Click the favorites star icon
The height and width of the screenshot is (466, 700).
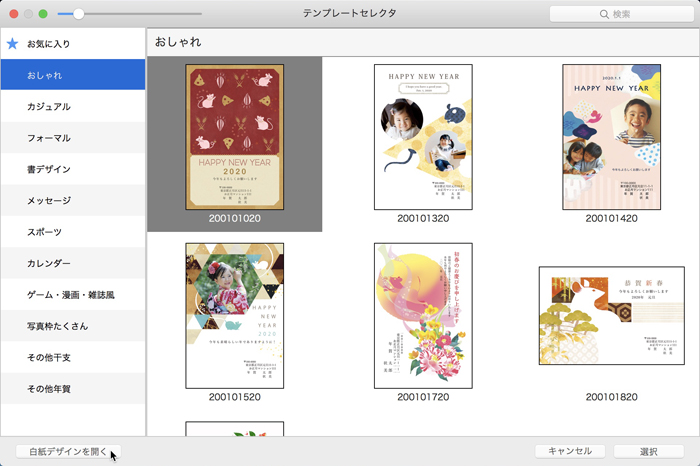pyautogui.click(x=12, y=44)
